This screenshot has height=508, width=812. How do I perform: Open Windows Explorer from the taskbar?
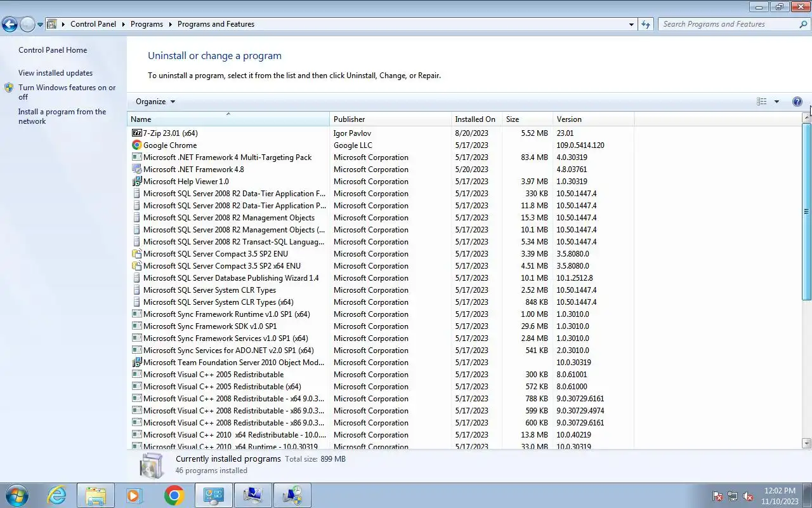[96, 495]
